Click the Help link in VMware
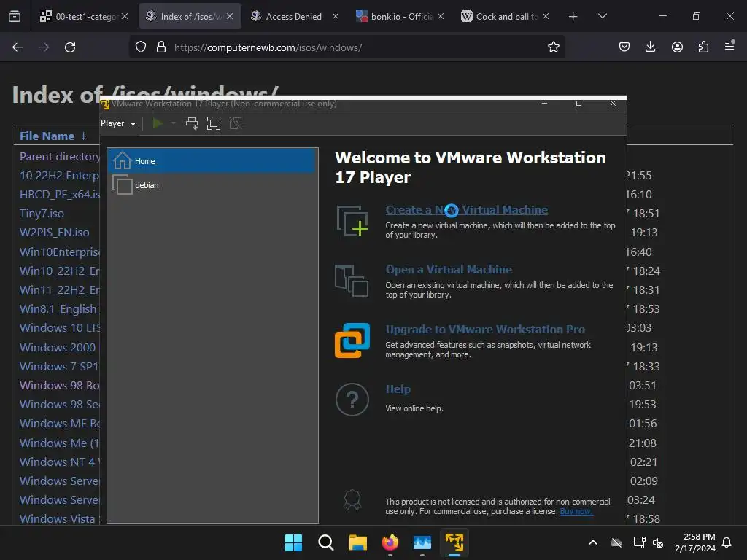Viewport: 747px width, 560px height. [398, 389]
